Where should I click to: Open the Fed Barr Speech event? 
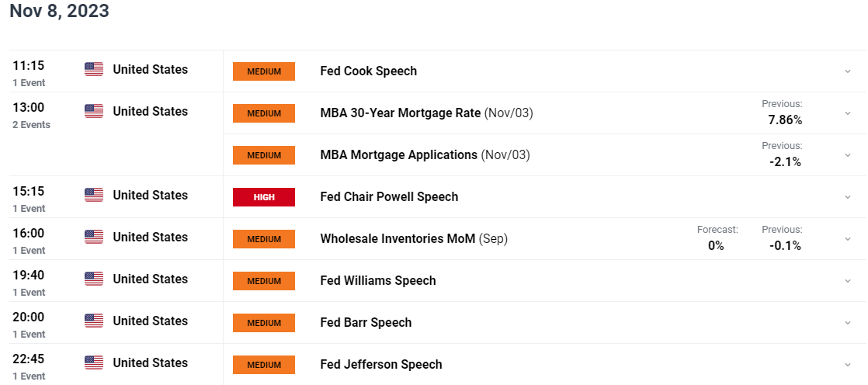pos(366,322)
